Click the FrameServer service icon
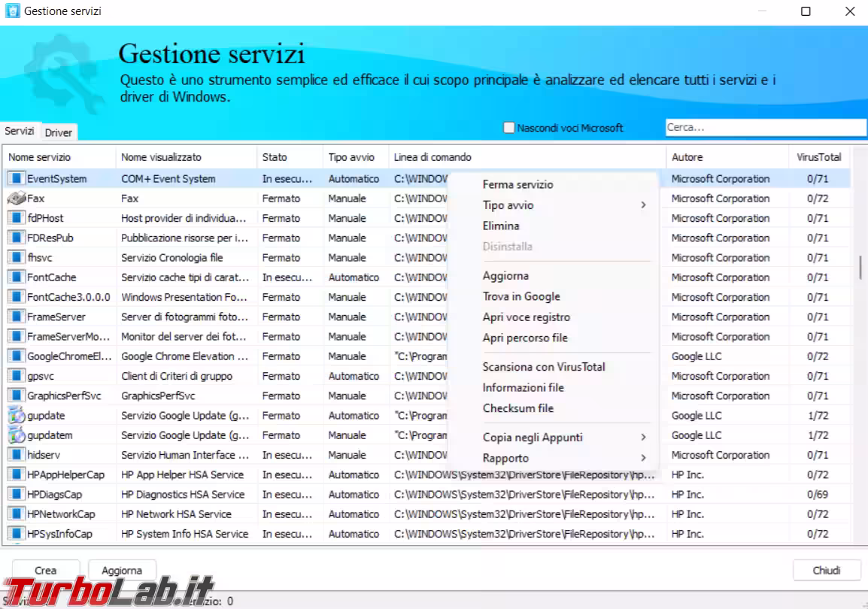 (16, 317)
